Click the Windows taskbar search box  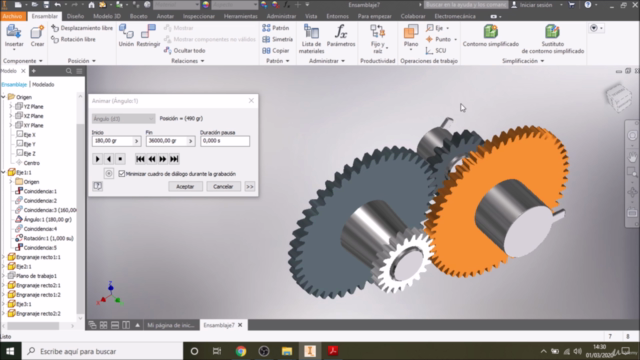click(x=102, y=351)
